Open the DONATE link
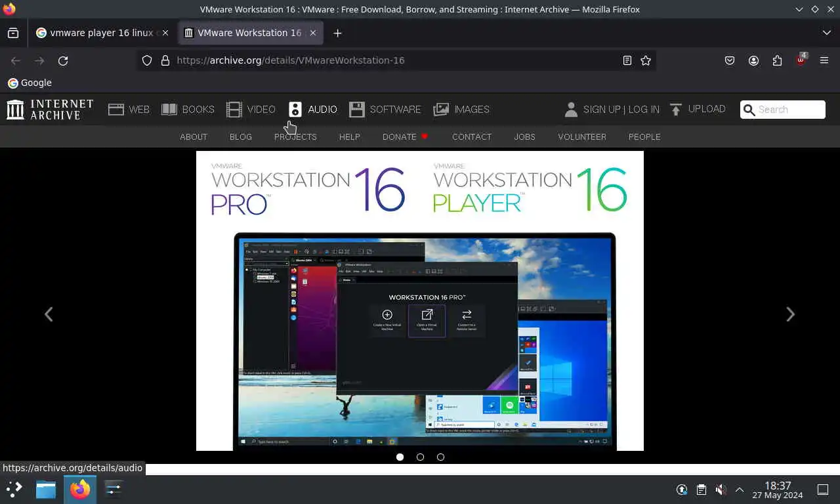Viewport: 840px width, 504px height. pos(405,136)
